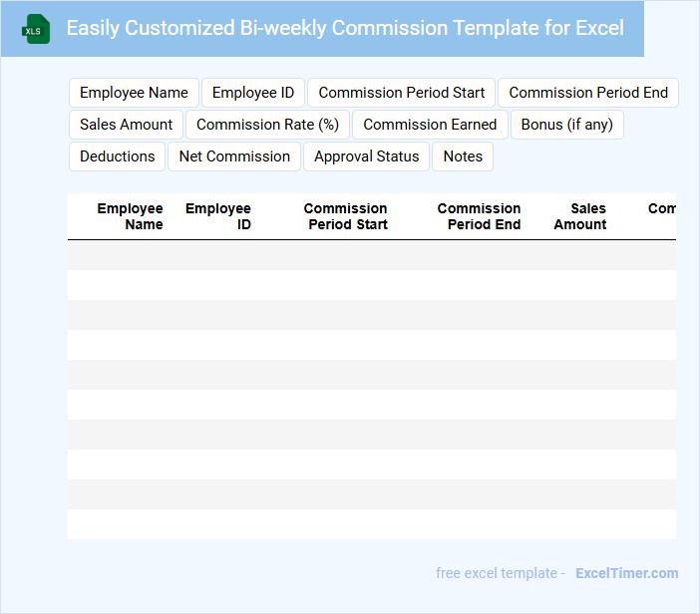
Task: Select the Sales Amount column header
Action: pos(580,216)
